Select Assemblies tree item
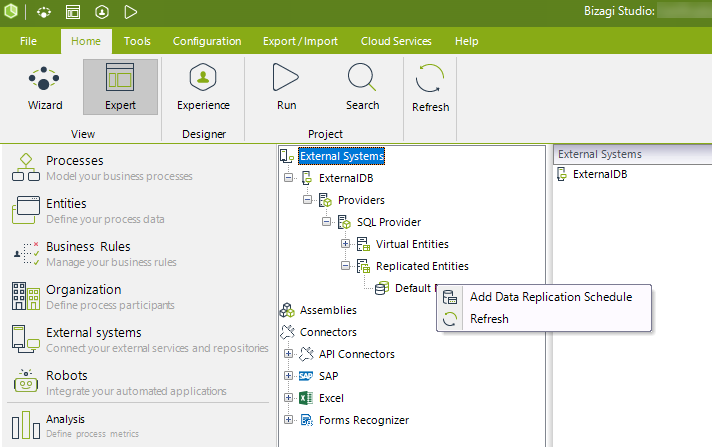Viewport: 712px width, 447px height. click(x=328, y=310)
